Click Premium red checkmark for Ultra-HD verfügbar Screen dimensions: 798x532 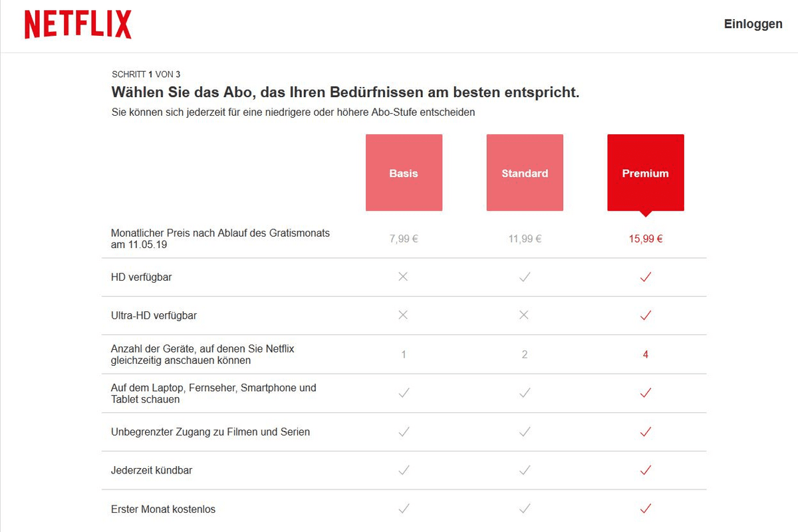pos(645,315)
